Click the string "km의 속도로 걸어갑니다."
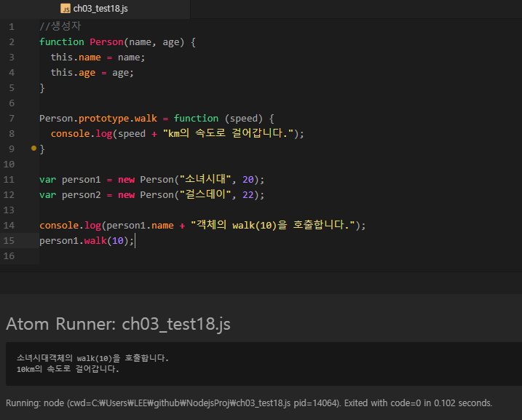Viewport: 522px width, 420px height. coord(229,133)
